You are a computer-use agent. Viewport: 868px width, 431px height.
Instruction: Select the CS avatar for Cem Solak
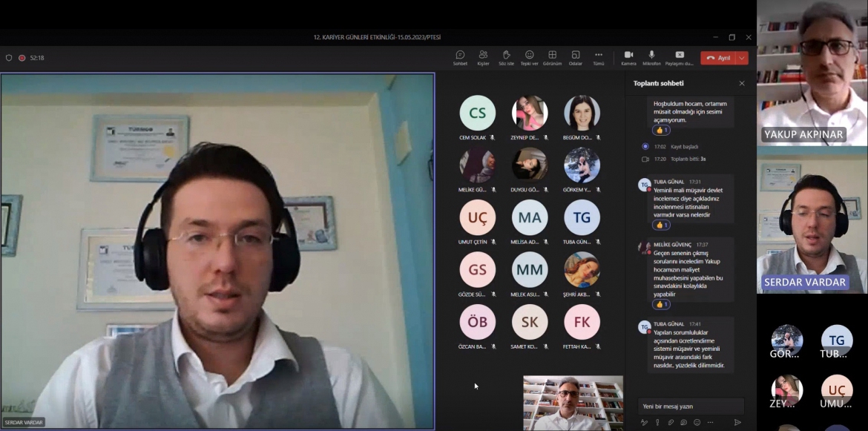477,113
